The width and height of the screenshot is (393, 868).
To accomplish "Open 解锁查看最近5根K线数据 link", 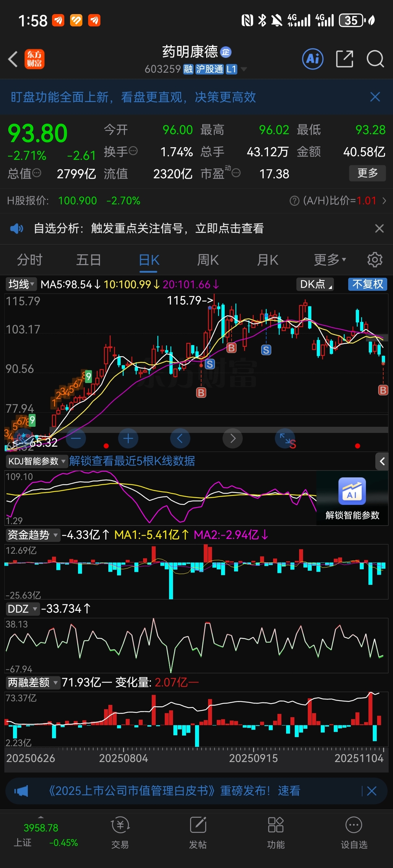I will click(132, 461).
